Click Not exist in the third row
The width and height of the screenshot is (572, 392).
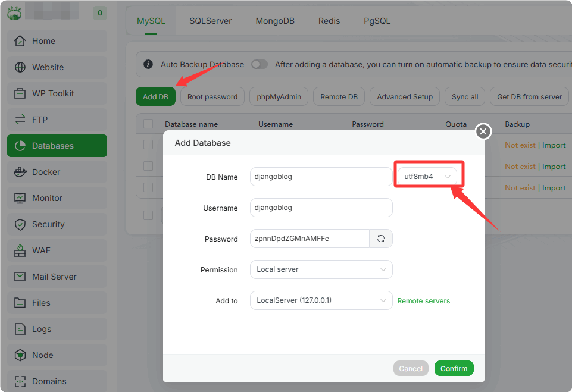[520, 188]
